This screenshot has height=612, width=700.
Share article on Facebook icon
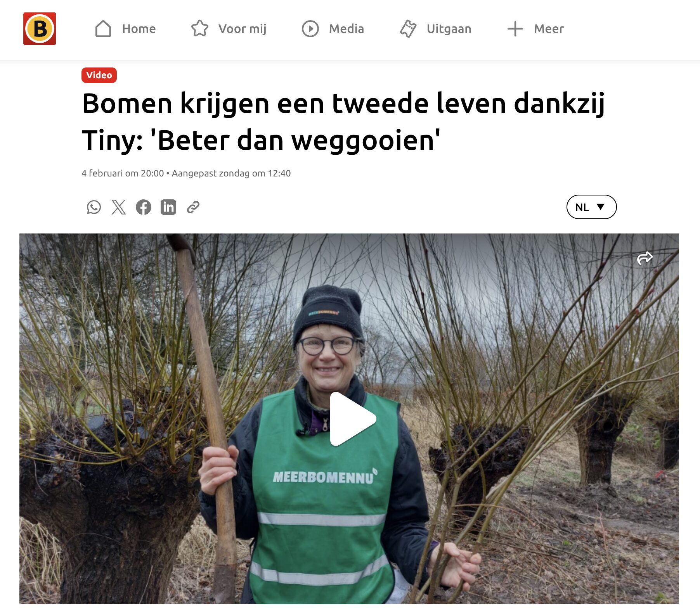[144, 207]
